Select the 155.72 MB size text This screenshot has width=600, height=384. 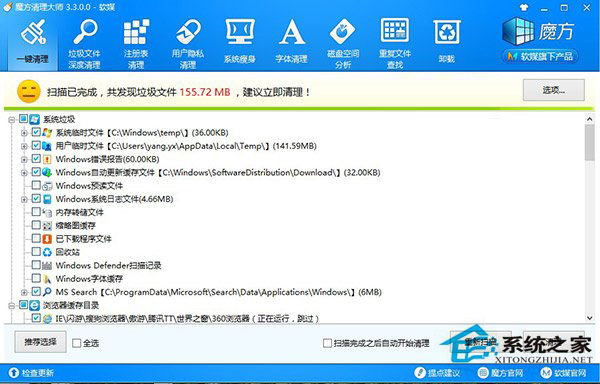coord(205,92)
